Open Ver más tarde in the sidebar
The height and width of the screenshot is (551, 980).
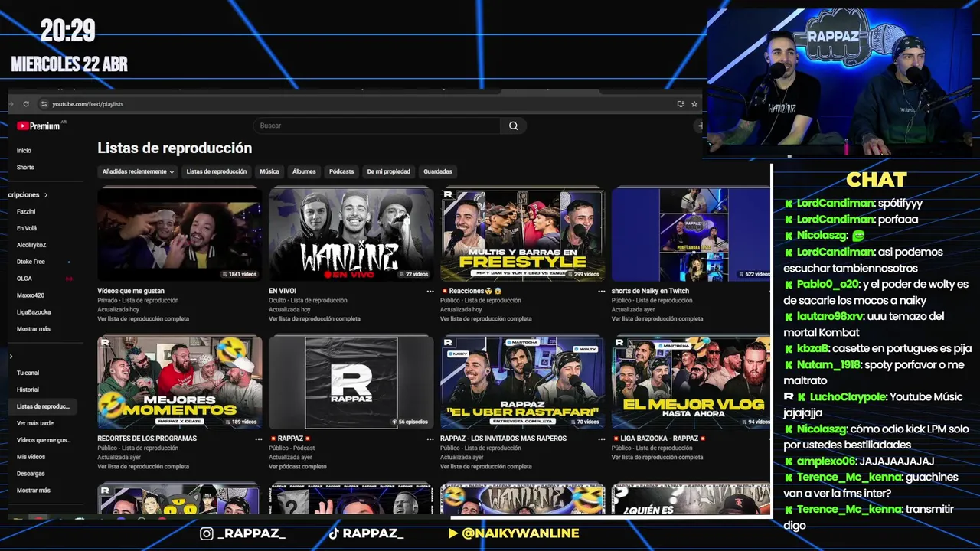(x=35, y=423)
